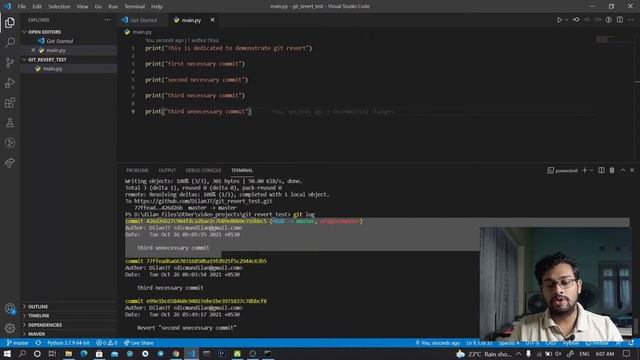Switch to Problems panel tab
The height and width of the screenshot is (360, 640).
pos(137,170)
